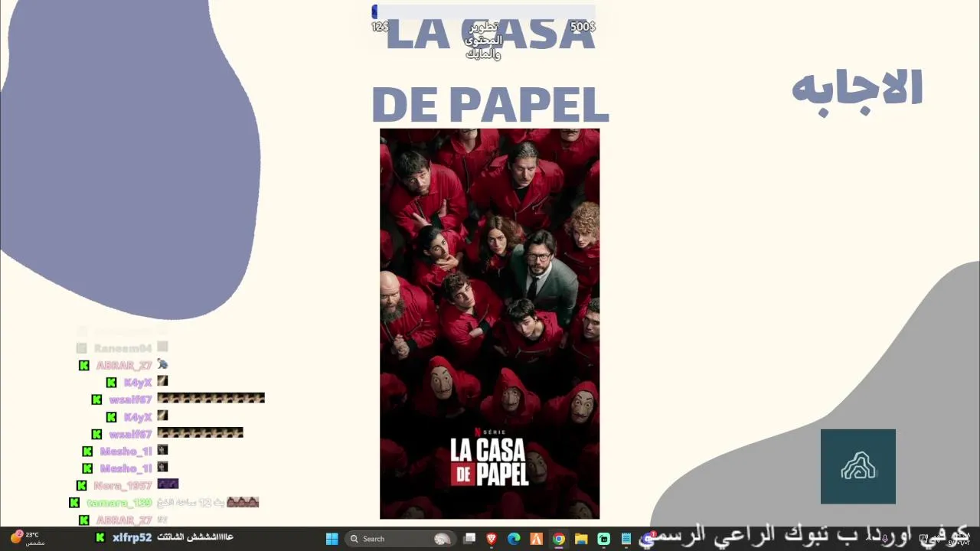Open Microsoft Edge from the taskbar

pyautogui.click(x=514, y=539)
